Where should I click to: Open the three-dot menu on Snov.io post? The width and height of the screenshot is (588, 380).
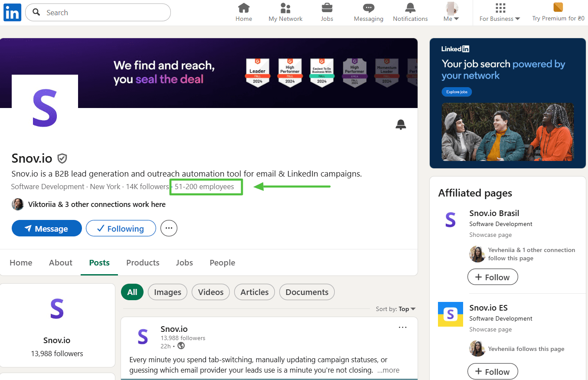click(x=402, y=328)
